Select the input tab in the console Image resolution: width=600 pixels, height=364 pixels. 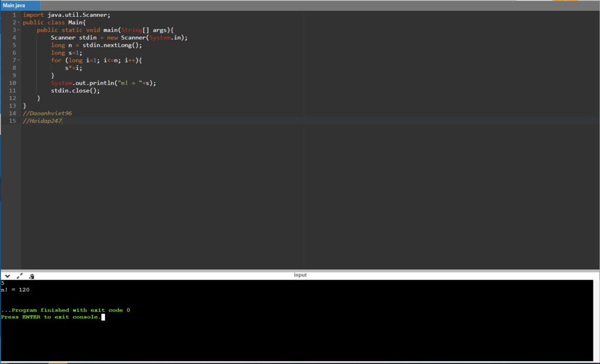pos(300,275)
